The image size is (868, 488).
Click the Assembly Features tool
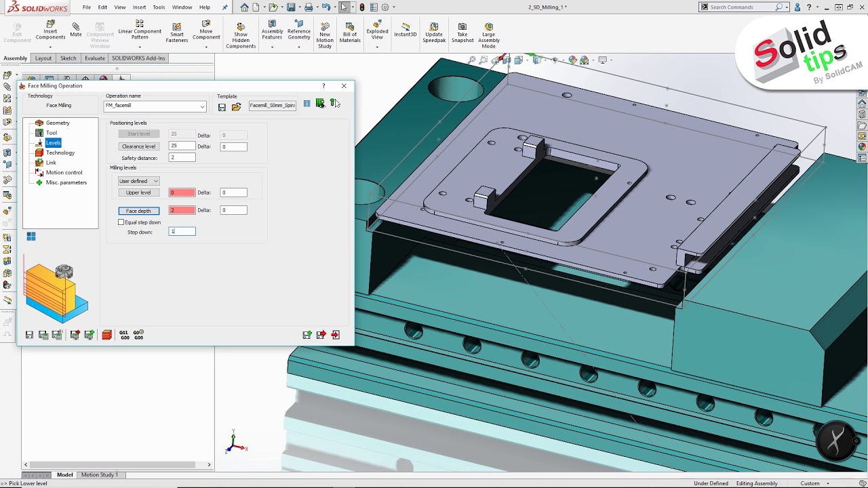pos(272,30)
